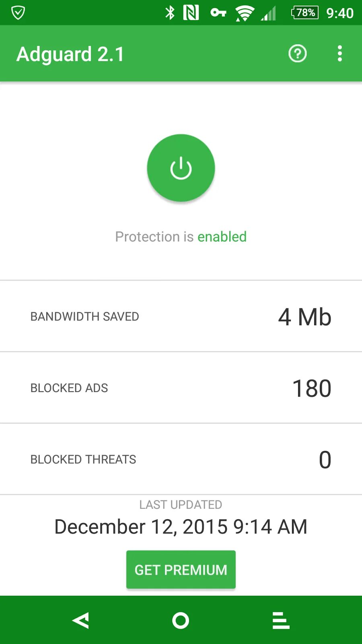This screenshot has width=362, height=644.
Task: Tap the GET PREMIUM button
Action: click(181, 570)
